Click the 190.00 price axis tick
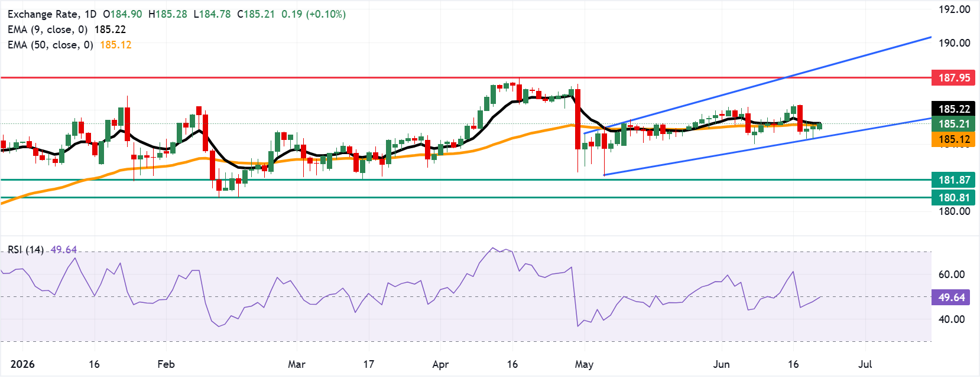 point(955,43)
